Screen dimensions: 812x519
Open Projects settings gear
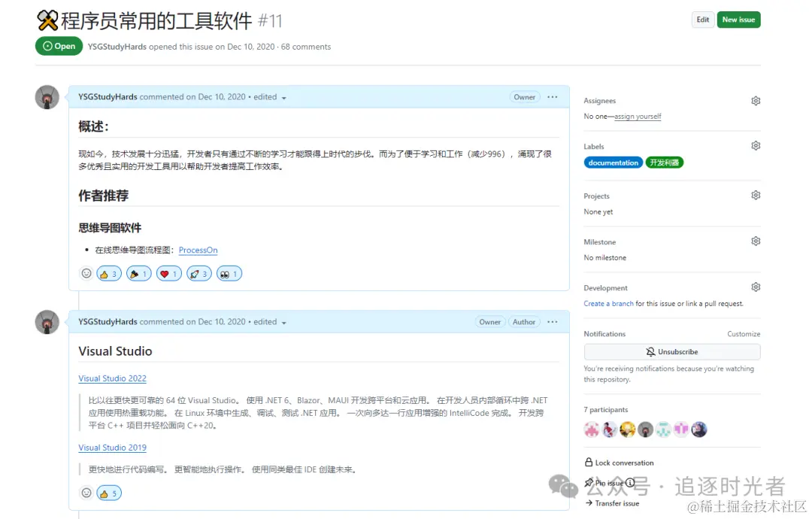[756, 196]
